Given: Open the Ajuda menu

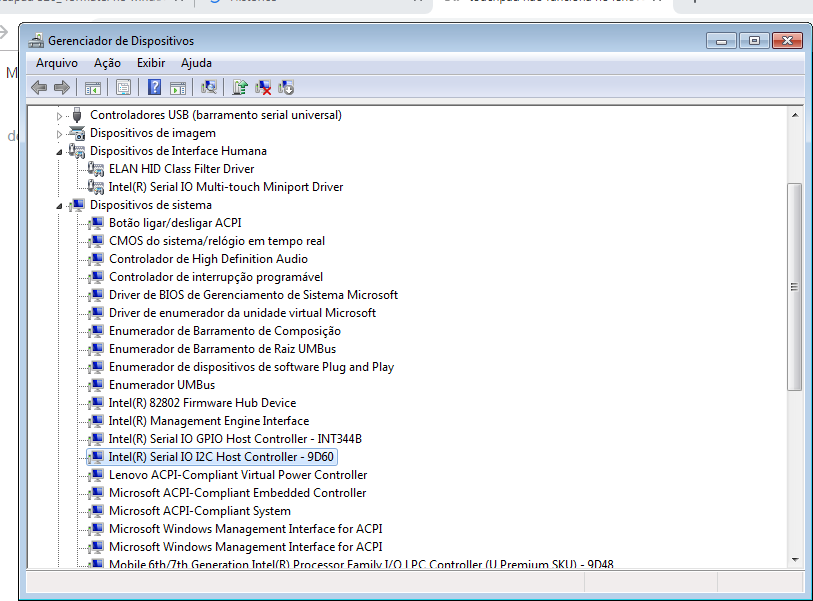Looking at the screenshot, I should pos(196,63).
